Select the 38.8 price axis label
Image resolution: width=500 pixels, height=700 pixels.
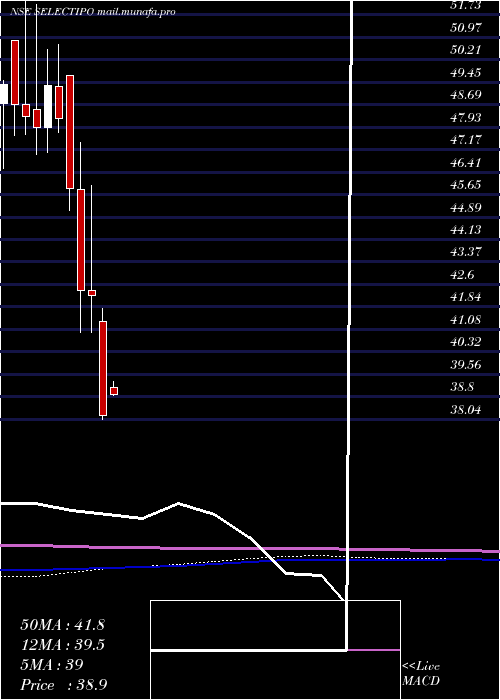tap(462, 387)
